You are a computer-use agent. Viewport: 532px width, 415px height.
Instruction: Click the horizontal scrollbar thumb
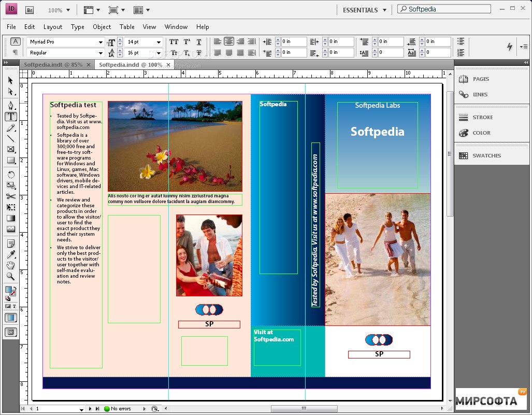304,409
